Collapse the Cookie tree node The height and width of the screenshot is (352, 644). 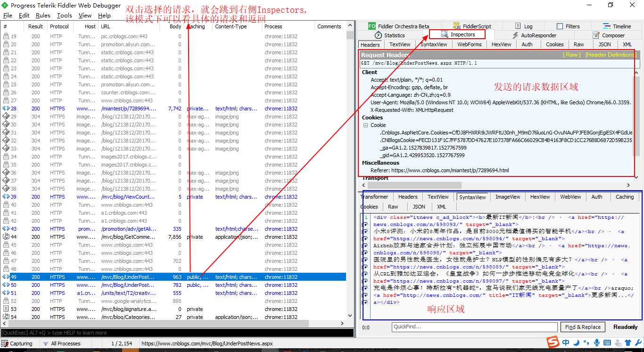pos(365,125)
